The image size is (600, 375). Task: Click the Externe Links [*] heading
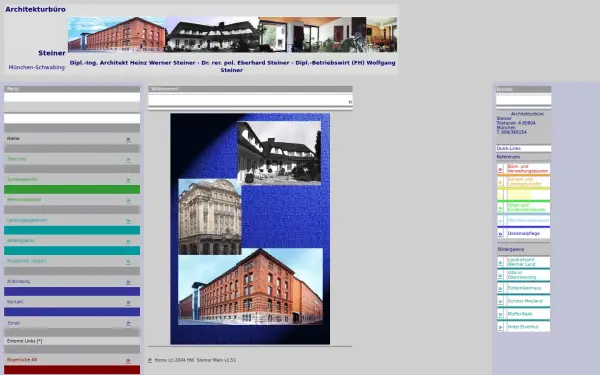coord(24,341)
